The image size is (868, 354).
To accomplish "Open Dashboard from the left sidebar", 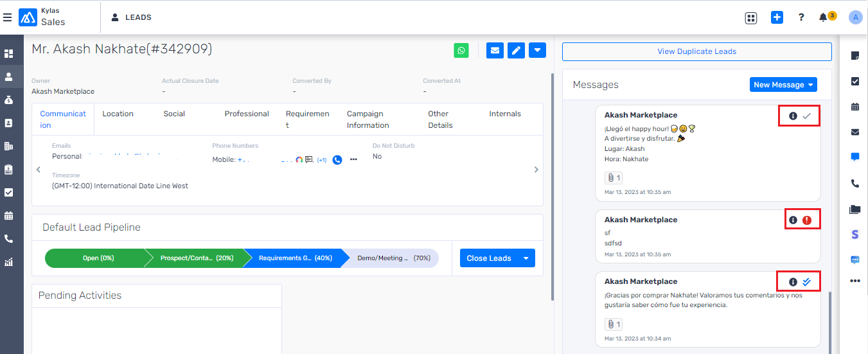I will pos(9,54).
